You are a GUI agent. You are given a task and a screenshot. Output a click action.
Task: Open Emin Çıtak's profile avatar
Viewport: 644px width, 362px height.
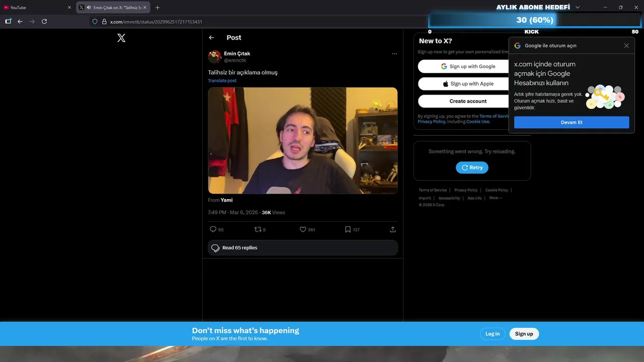point(215,57)
